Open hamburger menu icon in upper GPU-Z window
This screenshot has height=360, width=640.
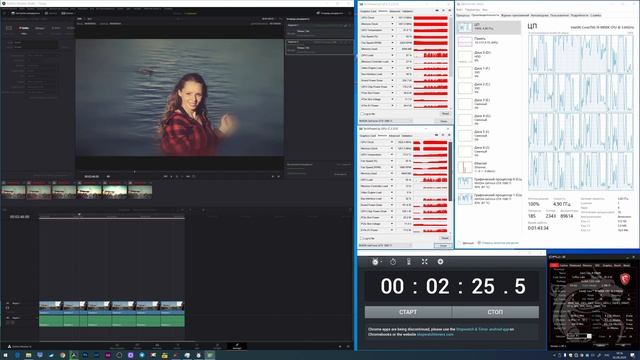pyautogui.click(x=449, y=11)
